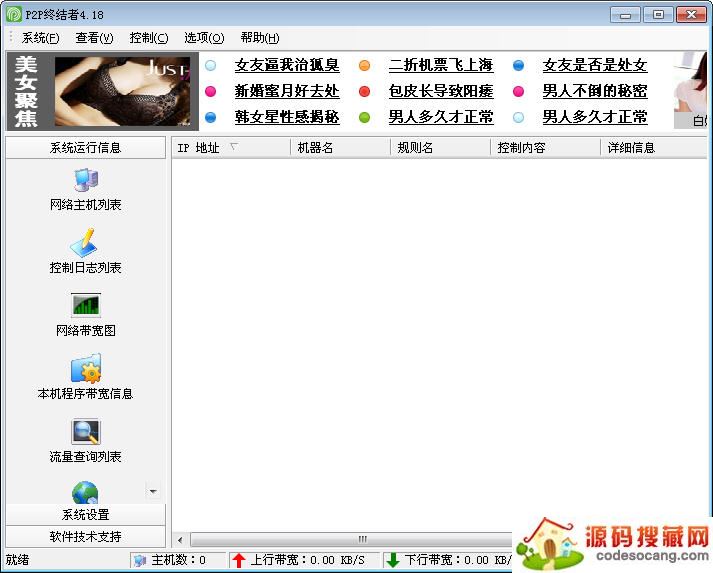Open the 系统(F) menu
This screenshot has height=573, width=713.
(x=40, y=38)
